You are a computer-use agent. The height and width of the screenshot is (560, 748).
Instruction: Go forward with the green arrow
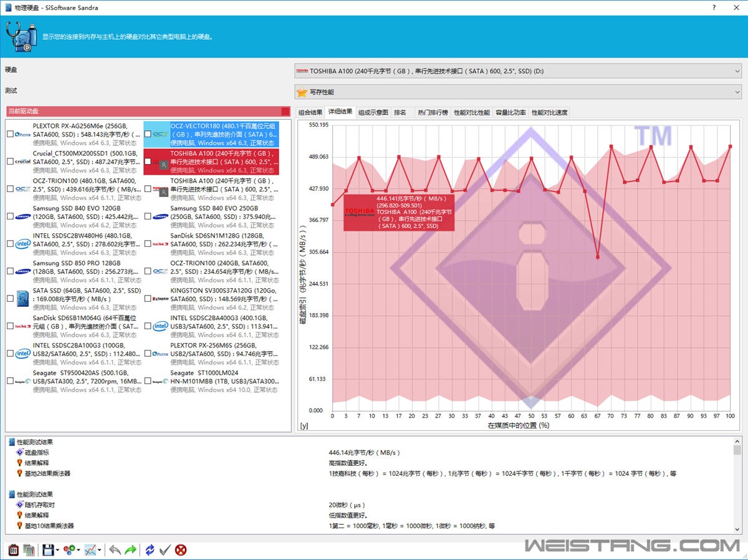(x=131, y=550)
